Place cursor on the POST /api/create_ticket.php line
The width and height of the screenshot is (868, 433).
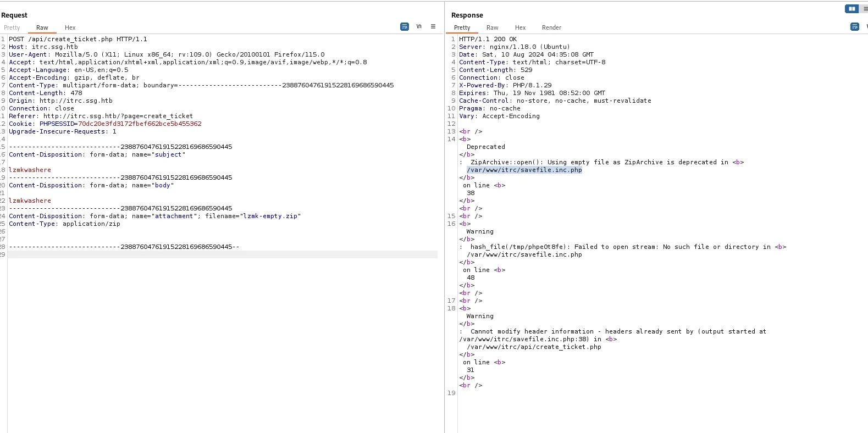point(78,39)
